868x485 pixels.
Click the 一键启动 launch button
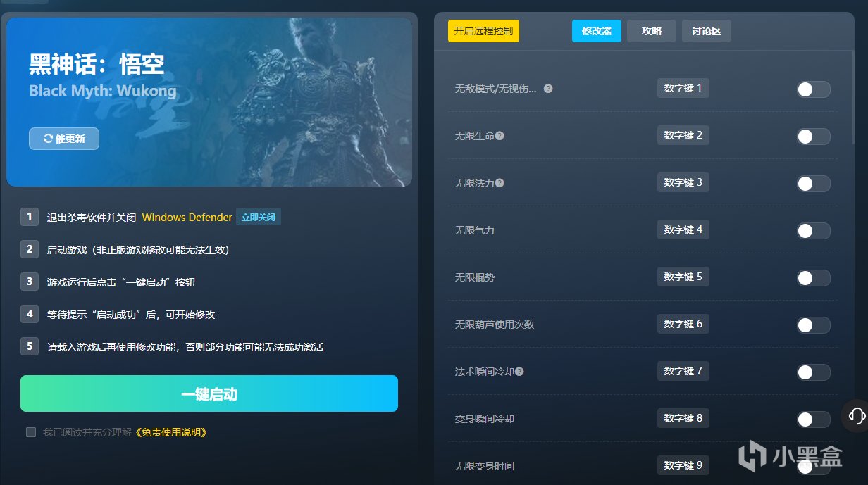click(x=209, y=393)
